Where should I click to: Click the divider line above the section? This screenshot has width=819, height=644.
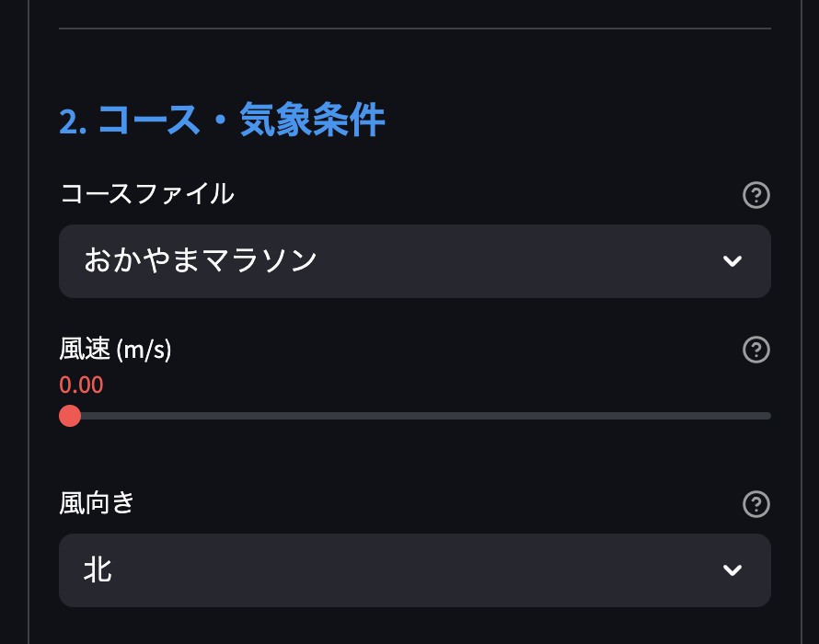[x=414, y=29]
